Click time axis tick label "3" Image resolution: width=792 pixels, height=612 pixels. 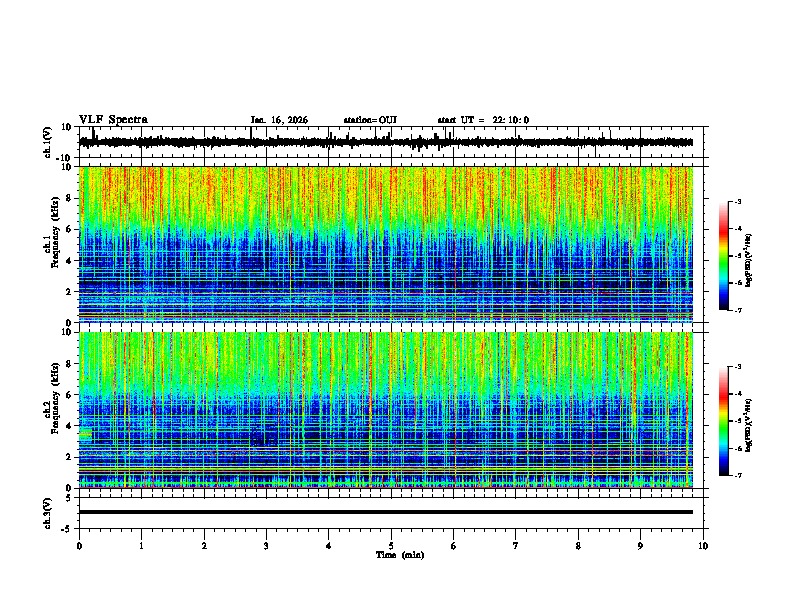pos(266,546)
